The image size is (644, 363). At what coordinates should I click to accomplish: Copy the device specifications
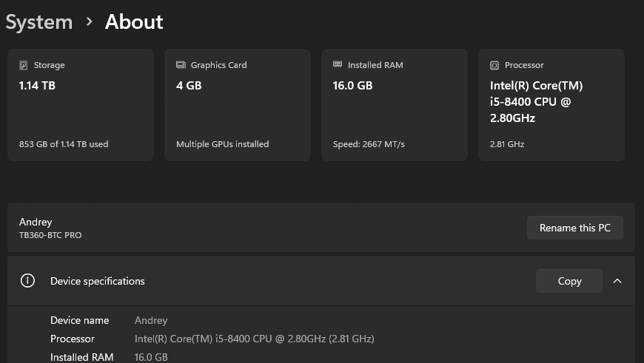point(569,281)
